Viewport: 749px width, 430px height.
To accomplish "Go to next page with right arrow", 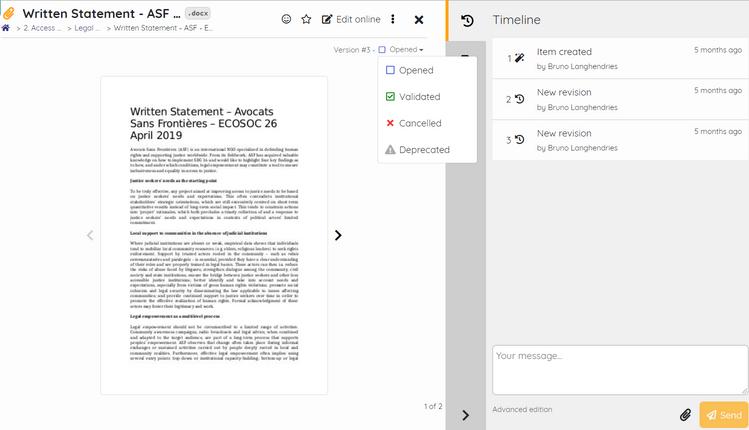I will tap(338, 235).
